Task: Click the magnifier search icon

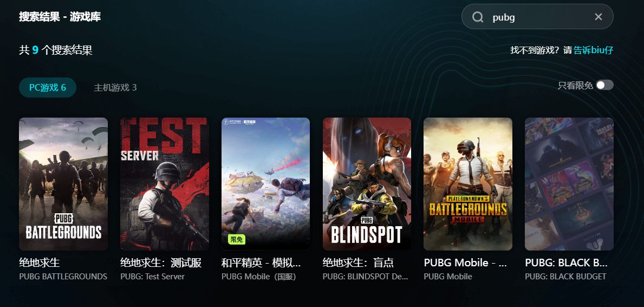Action: coord(478,17)
